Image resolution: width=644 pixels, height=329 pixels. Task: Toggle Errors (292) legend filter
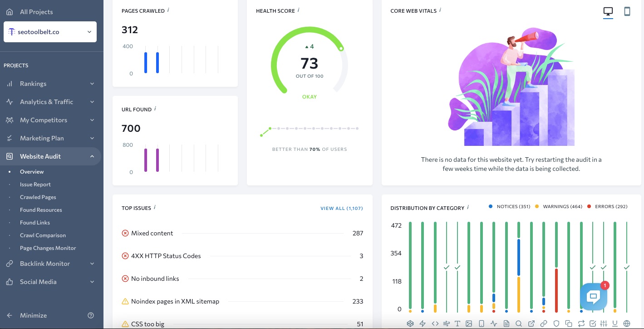607,206
